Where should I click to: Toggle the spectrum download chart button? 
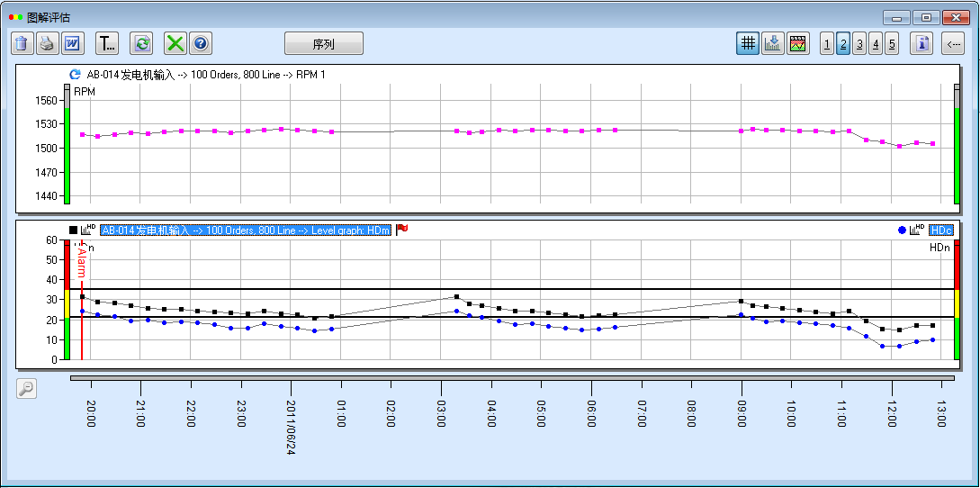[772, 43]
